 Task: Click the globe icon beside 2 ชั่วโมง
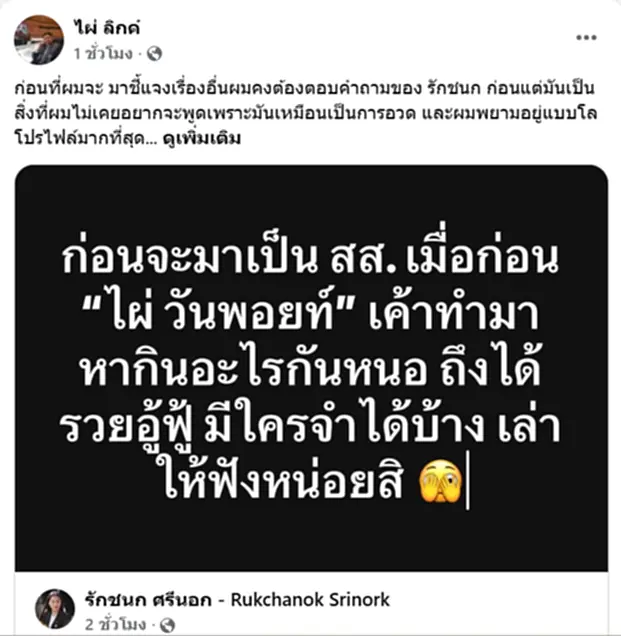click(168, 625)
